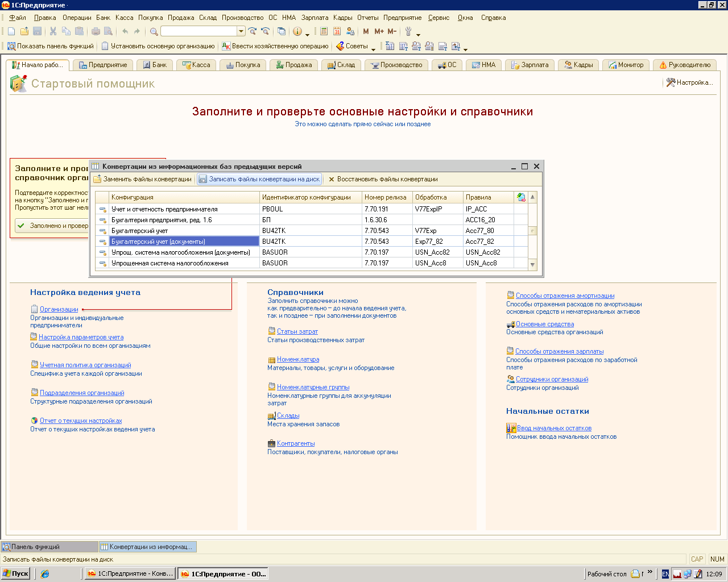Open the 'Зарплата' menu
The height and width of the screenshot is (582, 728).
point(315,18)
